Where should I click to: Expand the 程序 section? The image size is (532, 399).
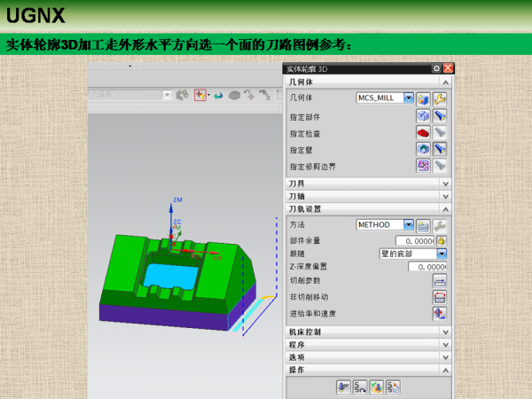point(445,345)
